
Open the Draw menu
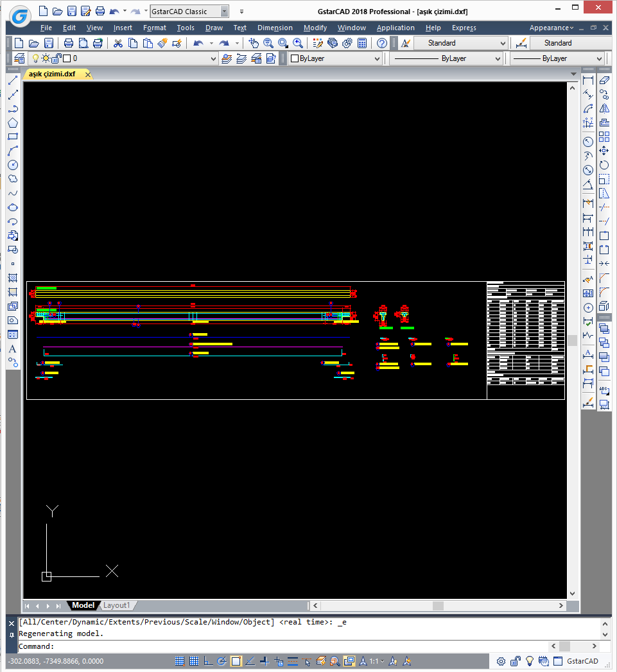pyautogui.click(x=214, y=28)
